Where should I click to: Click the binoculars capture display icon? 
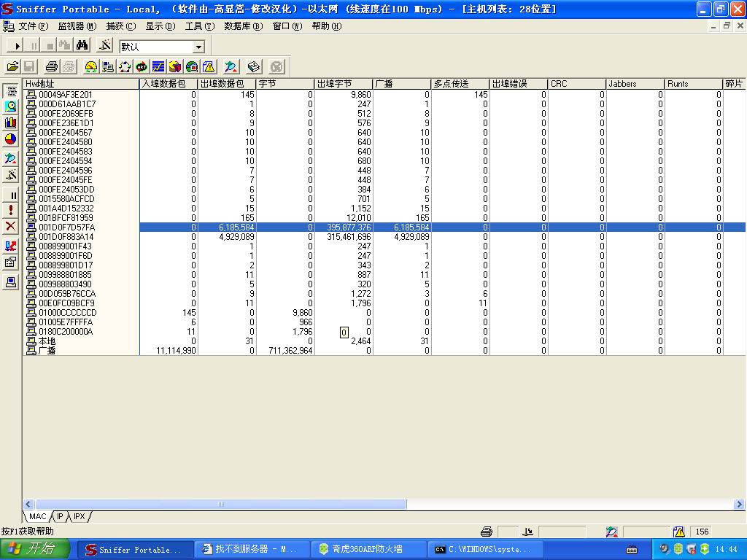coord(82,46)
